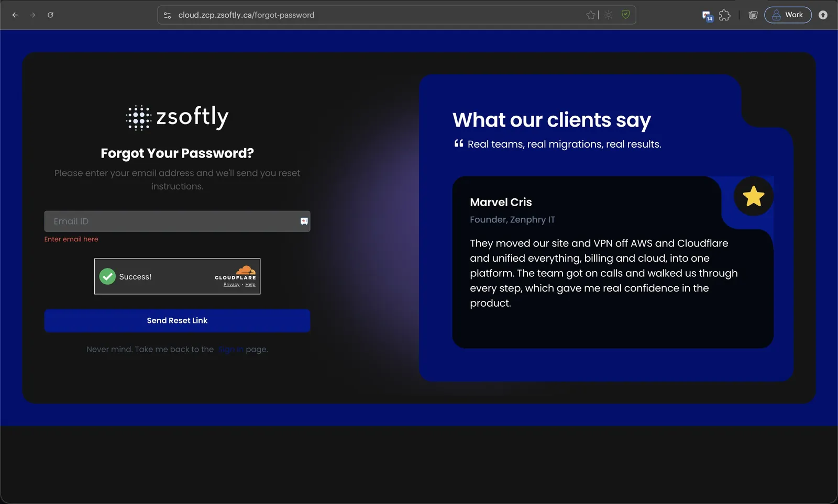
Task: Go back using the browser back arrow
Action: (15, 15)
